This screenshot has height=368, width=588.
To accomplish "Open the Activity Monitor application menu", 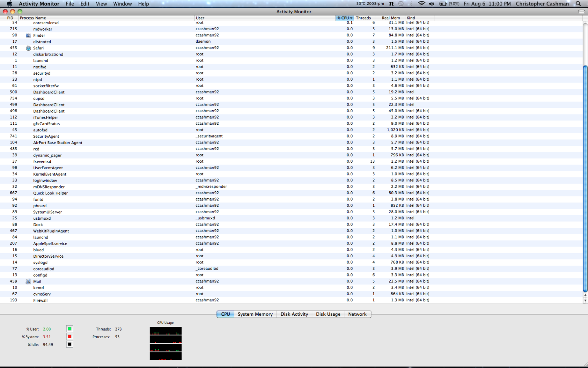I will click(39, 4).
